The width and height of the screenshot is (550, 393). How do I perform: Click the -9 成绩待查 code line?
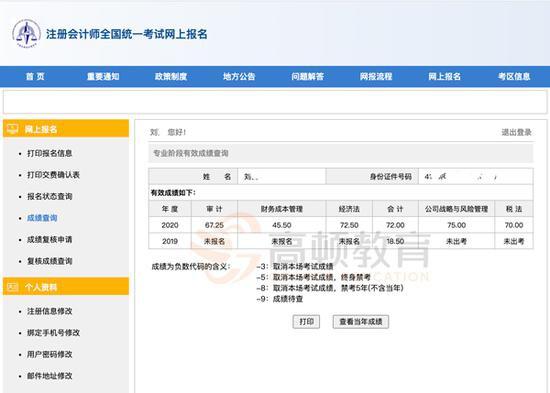click(x=280, y=299)
